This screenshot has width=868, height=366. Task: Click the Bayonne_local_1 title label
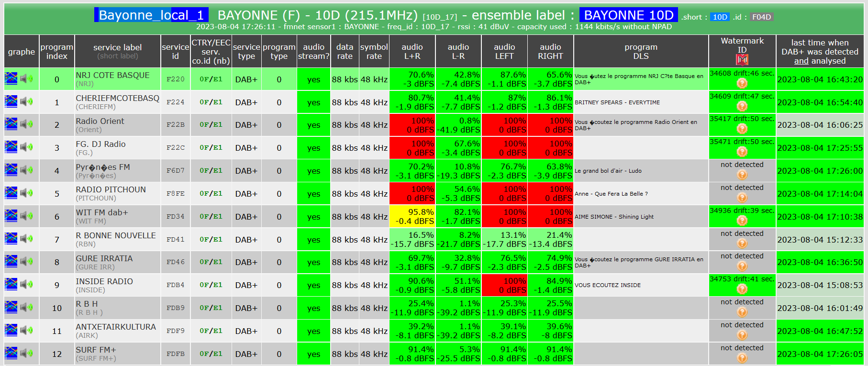click(151, 15)
